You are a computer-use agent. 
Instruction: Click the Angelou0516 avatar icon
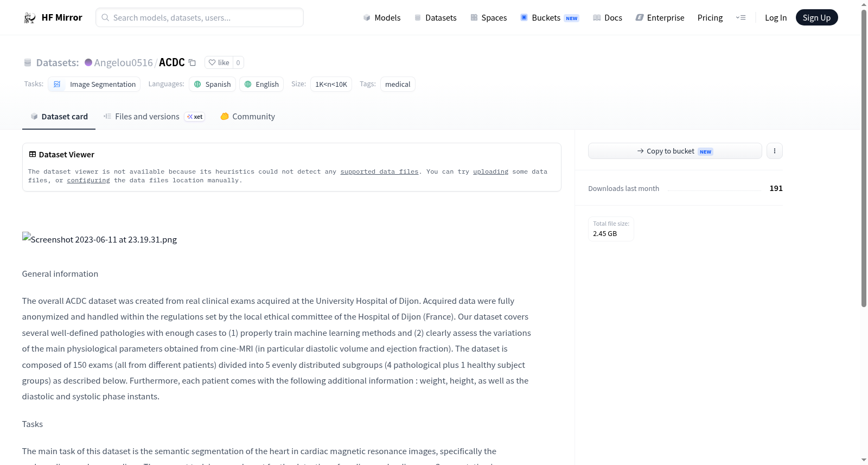[88, 62]
